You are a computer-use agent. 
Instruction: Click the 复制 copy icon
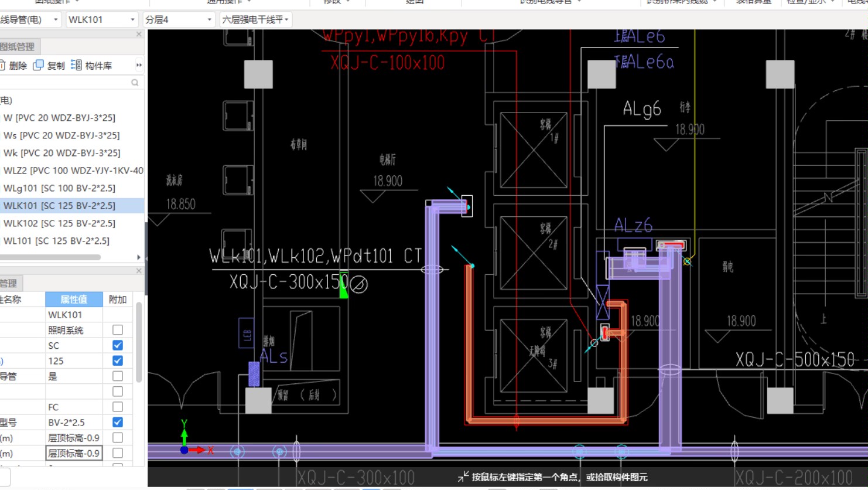click(x=38, y=65)
